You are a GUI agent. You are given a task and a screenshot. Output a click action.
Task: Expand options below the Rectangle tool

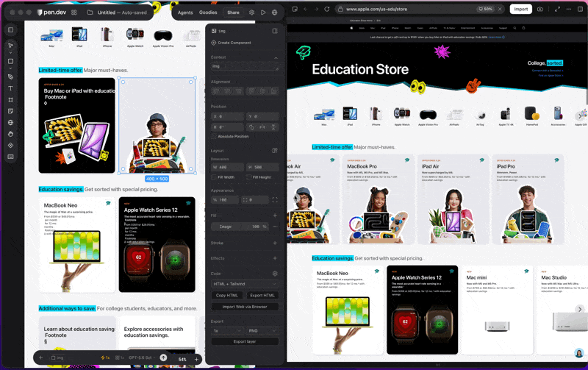coord(10,68)
